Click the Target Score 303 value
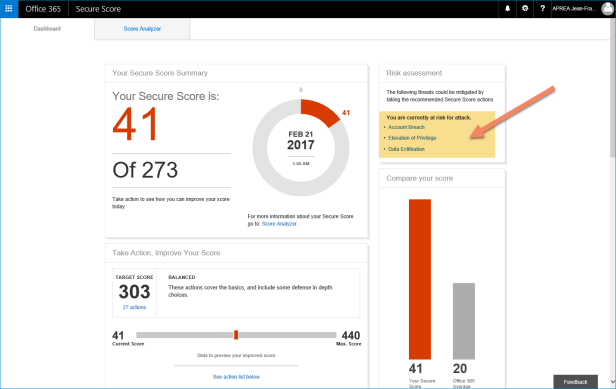Image resolution: width=616 pixels, height=389 pixels. [x=134, y=292]
